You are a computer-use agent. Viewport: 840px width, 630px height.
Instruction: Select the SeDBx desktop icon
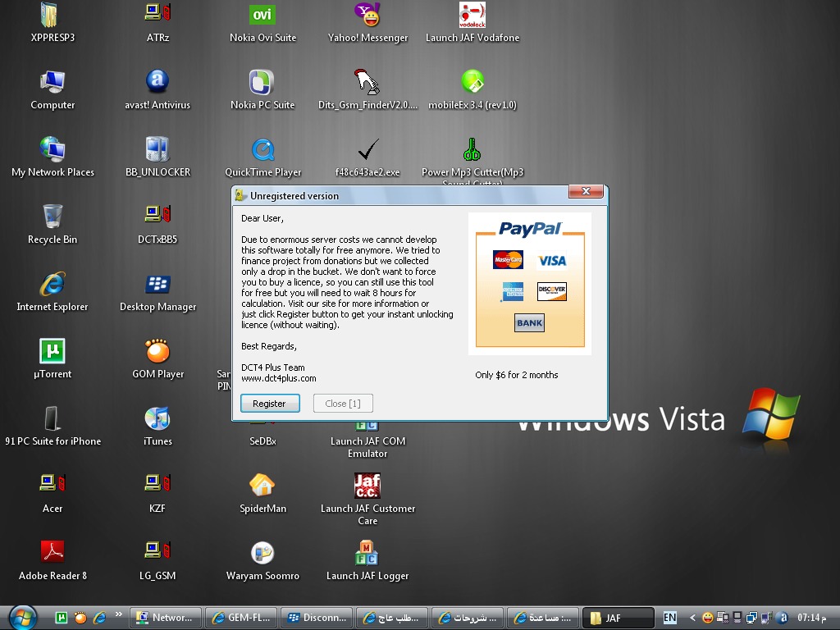[262, 441]
